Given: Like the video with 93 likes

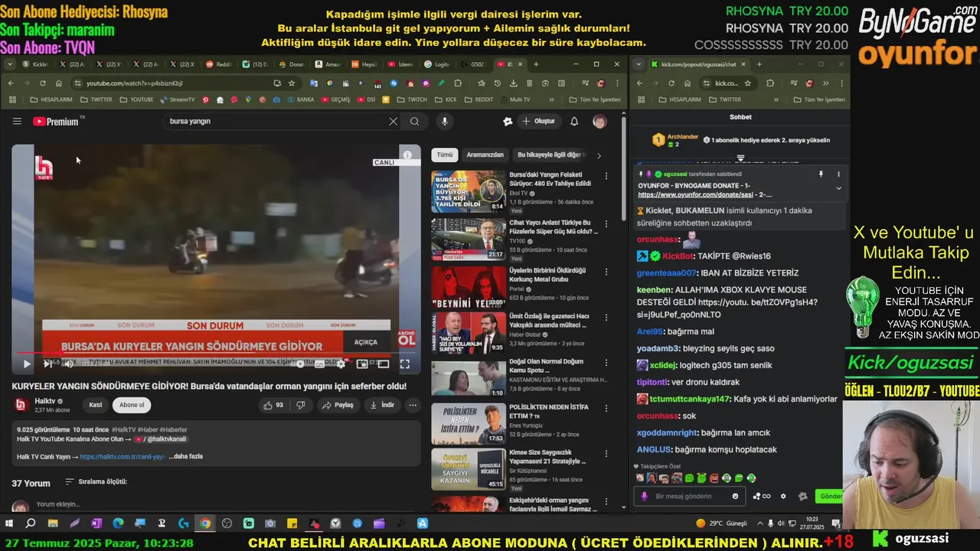Looking at the screenshot, I should [x=273, y=405].
